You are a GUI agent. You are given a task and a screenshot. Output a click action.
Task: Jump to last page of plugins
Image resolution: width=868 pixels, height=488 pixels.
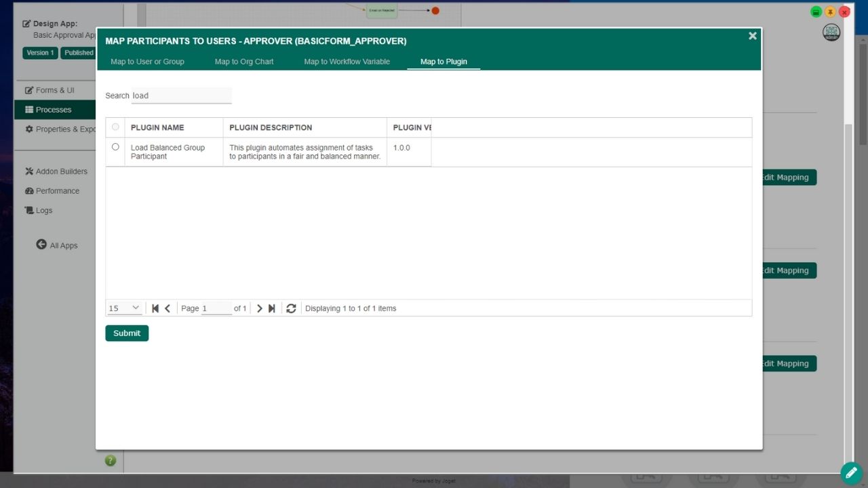[272, 308]
